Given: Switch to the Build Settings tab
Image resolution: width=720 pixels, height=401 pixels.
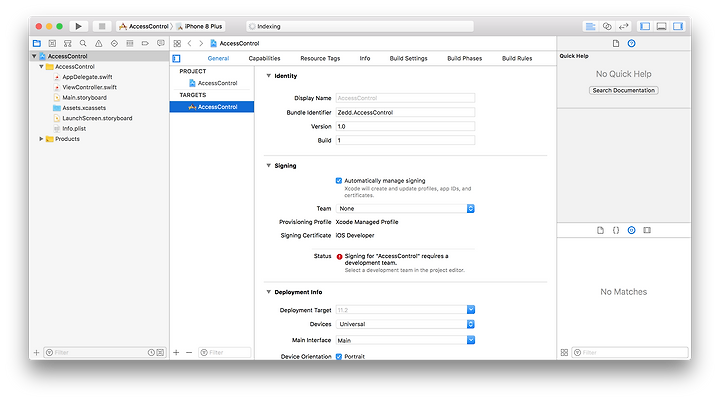Looking at the screenshot, I should tap(408, 58).
